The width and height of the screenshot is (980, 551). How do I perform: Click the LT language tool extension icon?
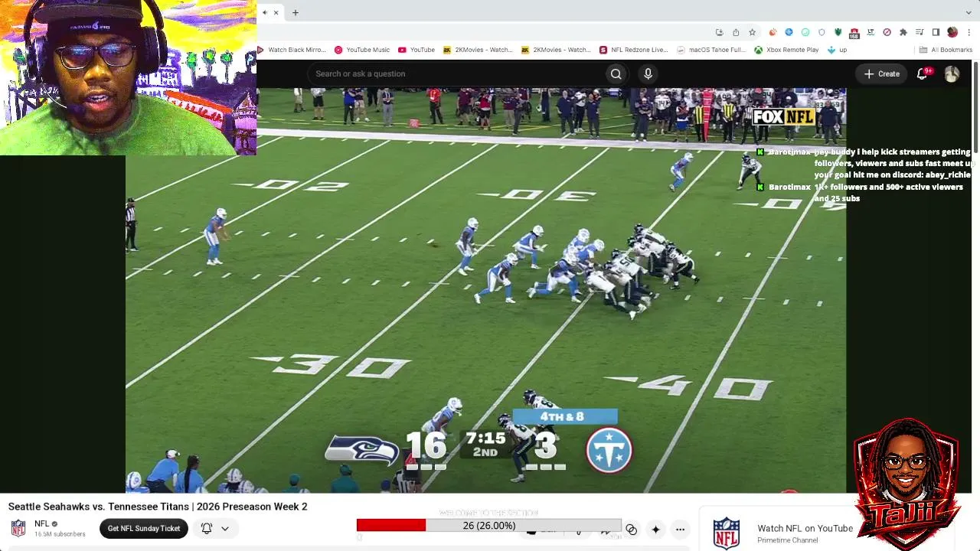tap(871, 32)
